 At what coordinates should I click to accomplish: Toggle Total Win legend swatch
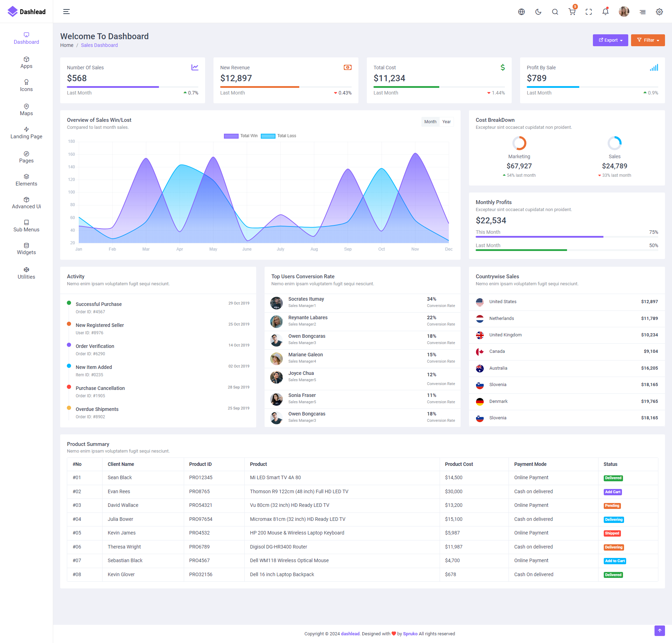(x=231, y=136)
